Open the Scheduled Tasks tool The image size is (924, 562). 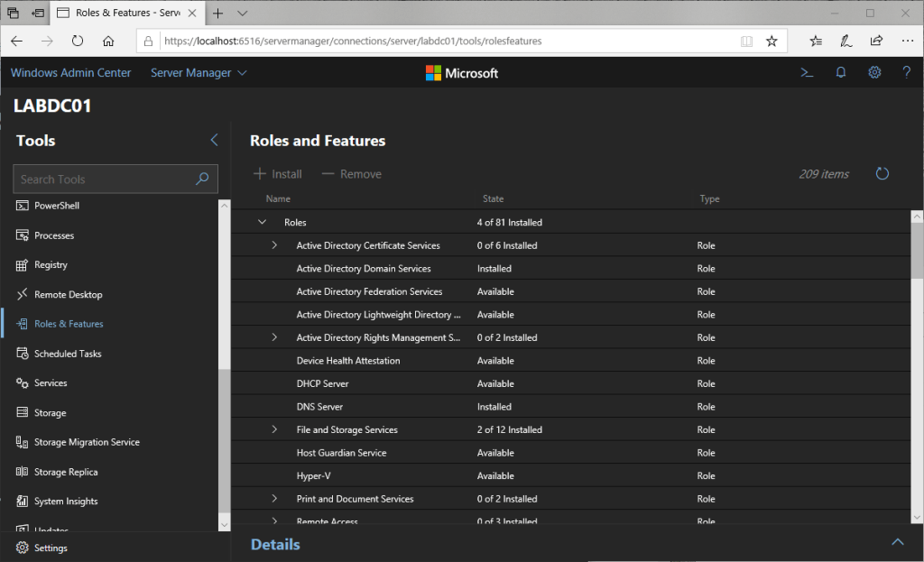click(68, 354)
